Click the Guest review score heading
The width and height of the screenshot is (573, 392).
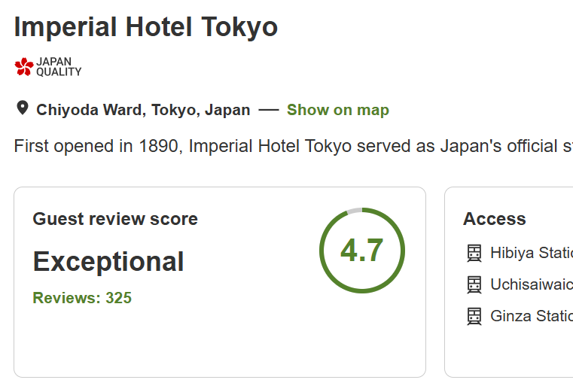click(115, 219)
